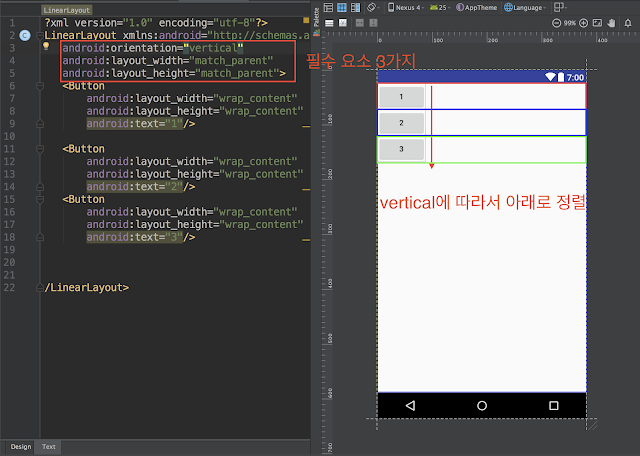640x456 pixels.
Task: Open the API 25 version dropdown
Action: (440, 7)
